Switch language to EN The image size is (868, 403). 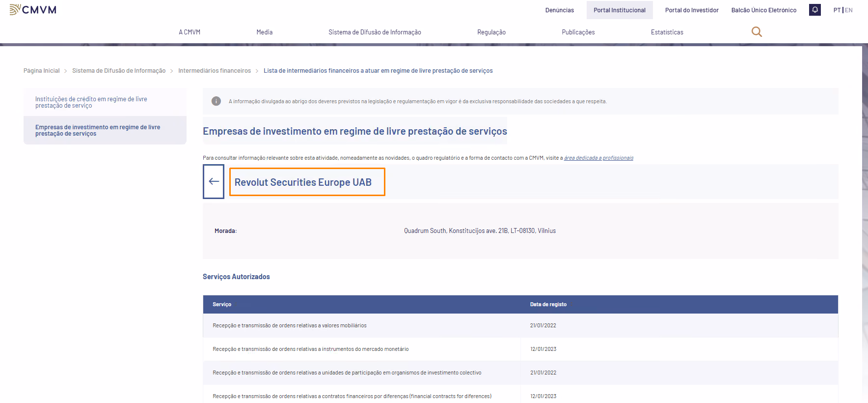click(x=849, y=10)
